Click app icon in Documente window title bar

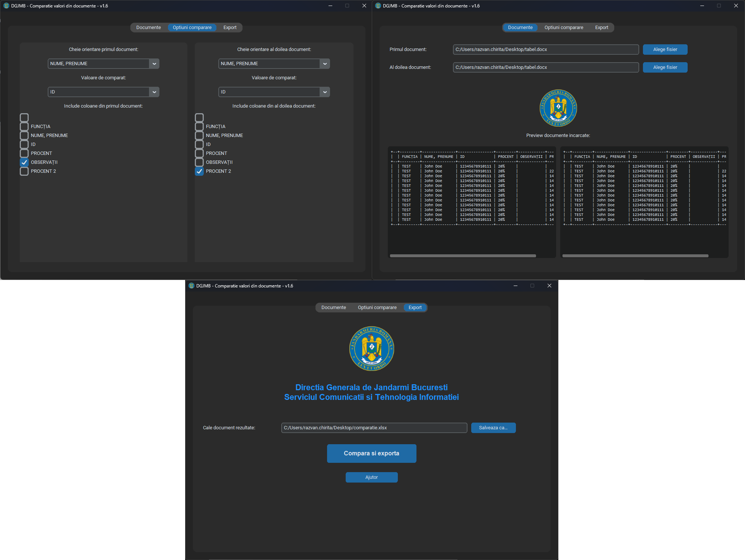click(x=378, y=6)
